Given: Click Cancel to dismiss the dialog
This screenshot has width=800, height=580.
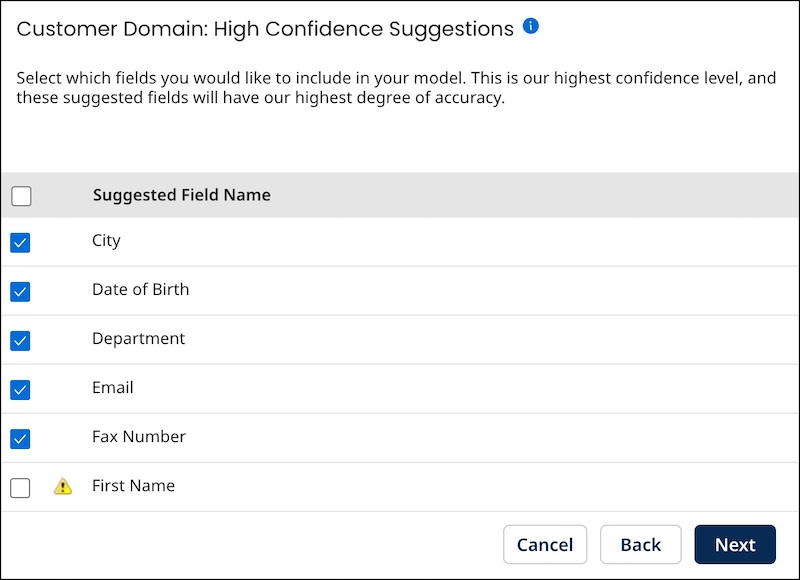Looking at the screenshot, I should pos(545,544).
